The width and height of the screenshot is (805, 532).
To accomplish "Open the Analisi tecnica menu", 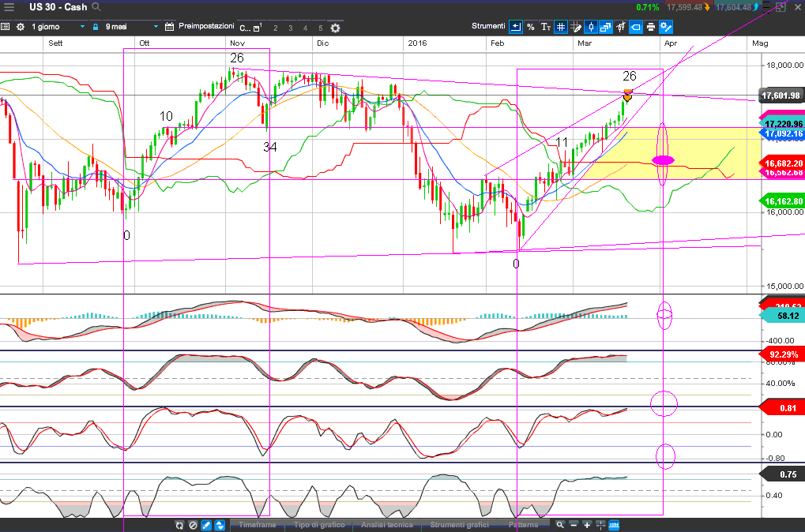I will [x=386, y=525].
